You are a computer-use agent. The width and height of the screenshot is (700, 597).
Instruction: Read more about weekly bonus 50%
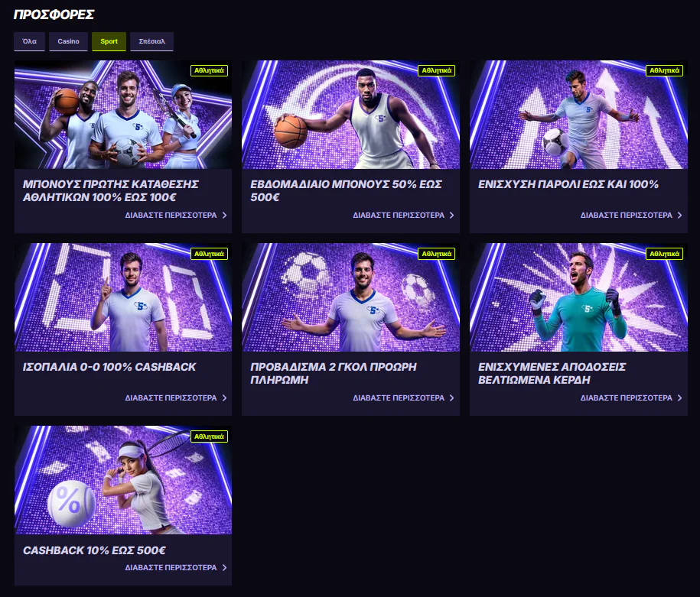click(399, 215)
